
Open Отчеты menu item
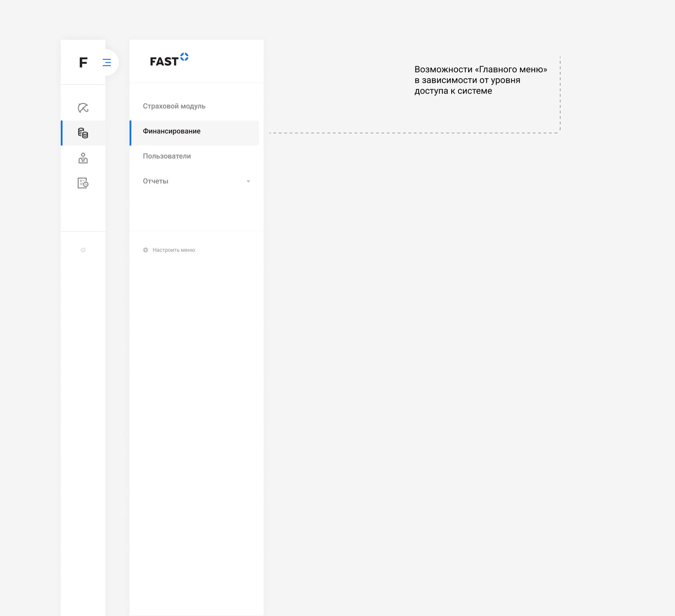click(x=194, y=181)
